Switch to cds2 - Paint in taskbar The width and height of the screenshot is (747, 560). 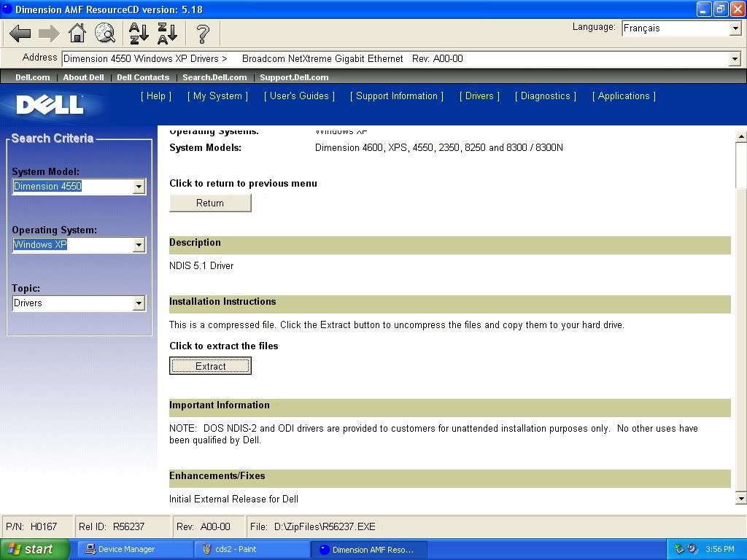252,549
